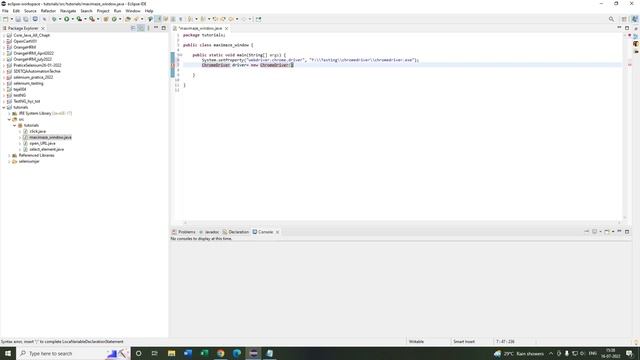This screenshot has height=360, width=640.
Task: Click Collapse All in Package Explorer
Action: click(133, 28)
